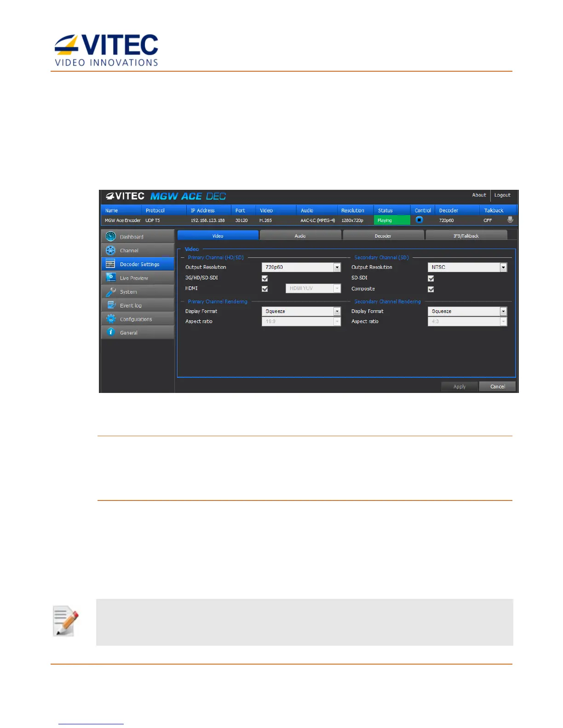The height and width of the screenshot is (728, 563).
Task: Toggle the SD-SDI checkbox
Action: point(431,278)
